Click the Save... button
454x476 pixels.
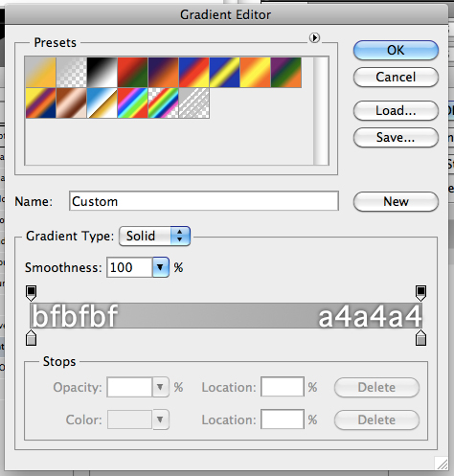pos(396,138)
